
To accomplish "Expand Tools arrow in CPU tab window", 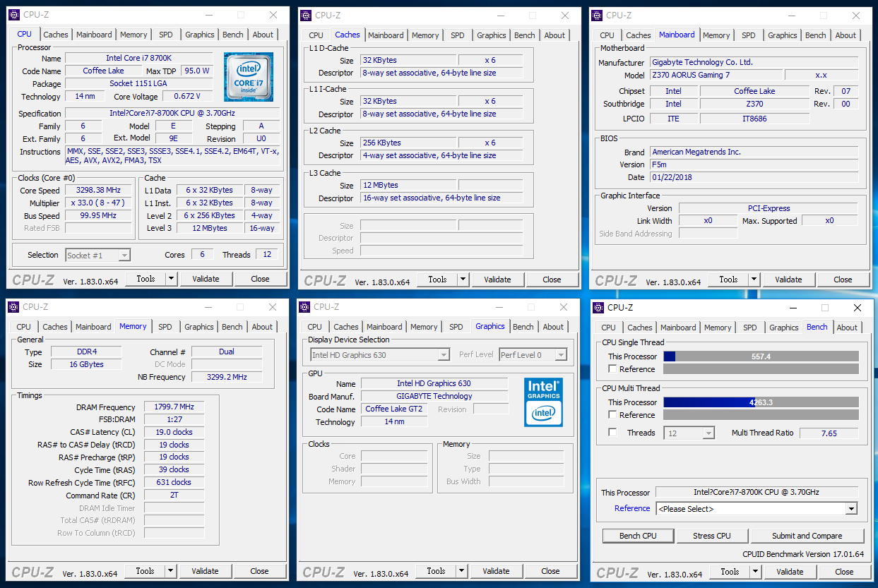I will 171,279.
